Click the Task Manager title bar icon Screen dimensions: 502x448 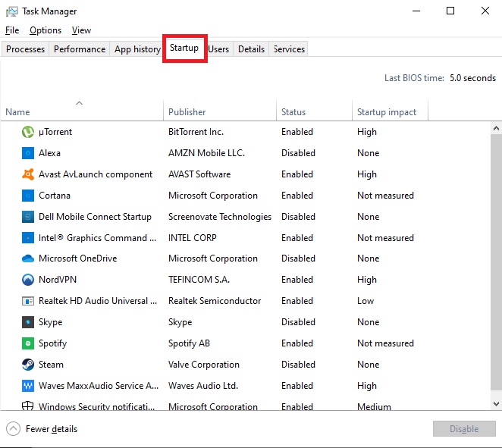click(12, 11)
